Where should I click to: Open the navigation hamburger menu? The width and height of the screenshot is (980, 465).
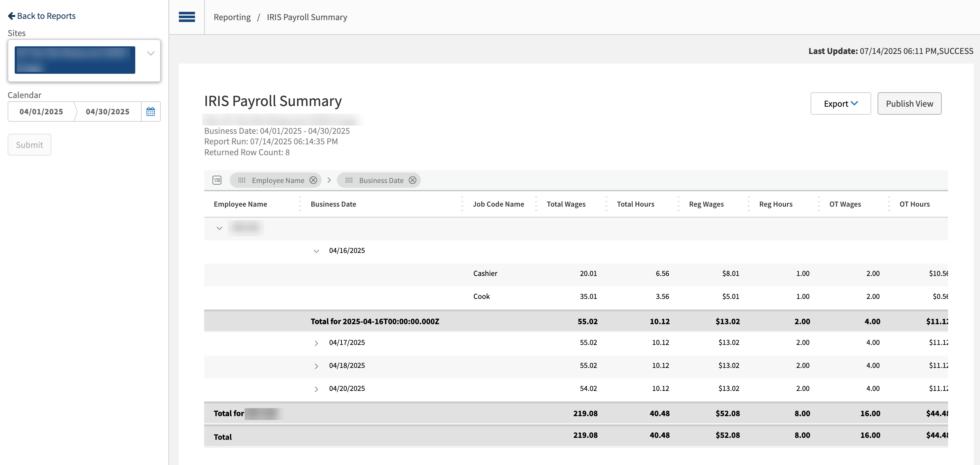186,17
